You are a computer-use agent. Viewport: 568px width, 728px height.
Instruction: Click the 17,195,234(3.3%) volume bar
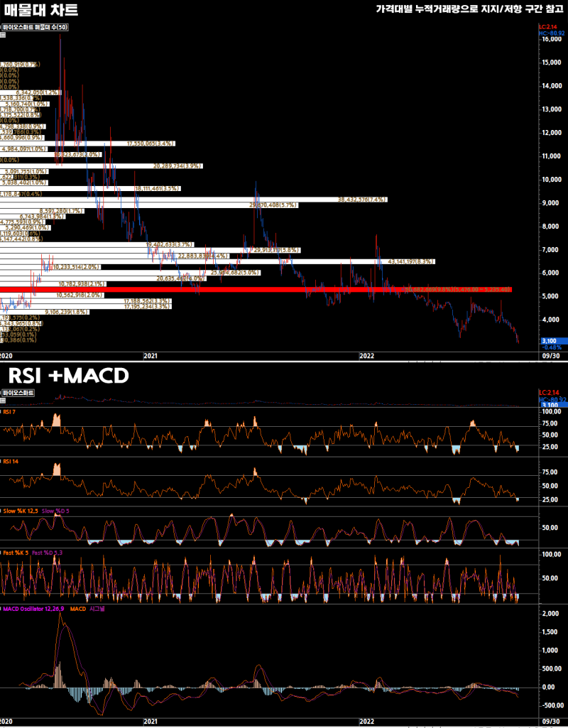[x=86, y=306]
